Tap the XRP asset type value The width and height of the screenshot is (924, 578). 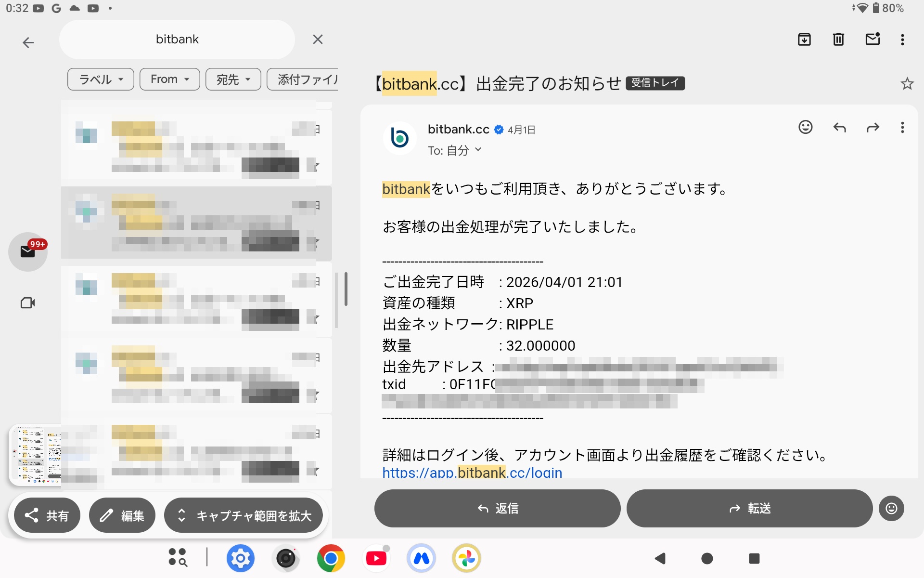[x=520, y=303]
